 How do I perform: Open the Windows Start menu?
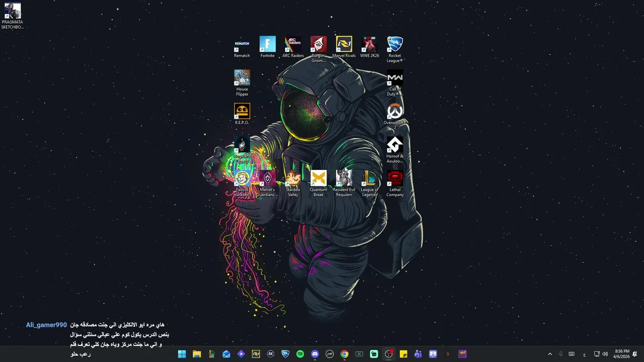pyautogui.click(x=182, y=354)
